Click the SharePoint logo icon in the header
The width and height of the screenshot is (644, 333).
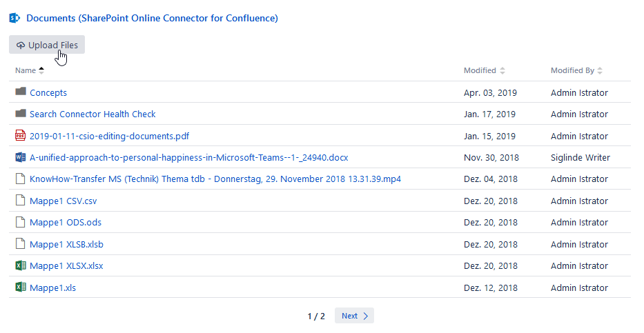[14, 18]
